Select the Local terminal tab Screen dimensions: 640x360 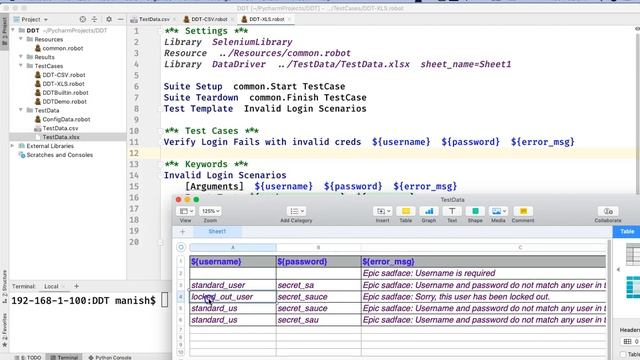[51, 286]
